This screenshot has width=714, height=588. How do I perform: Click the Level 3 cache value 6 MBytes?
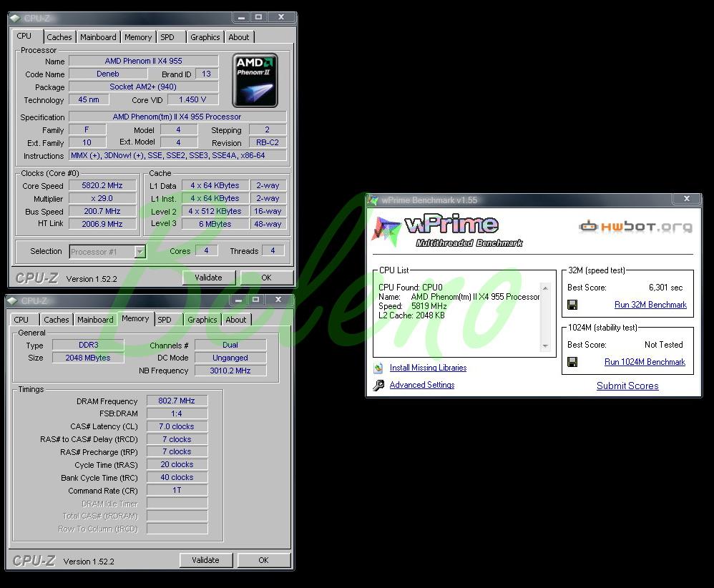(x=215, y=224)
